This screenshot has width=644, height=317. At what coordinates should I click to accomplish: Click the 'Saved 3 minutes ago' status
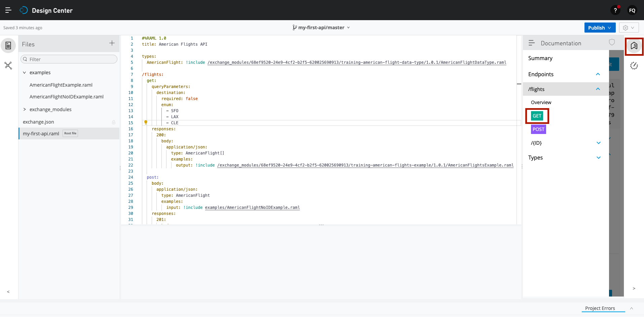(x=23, y=28)
